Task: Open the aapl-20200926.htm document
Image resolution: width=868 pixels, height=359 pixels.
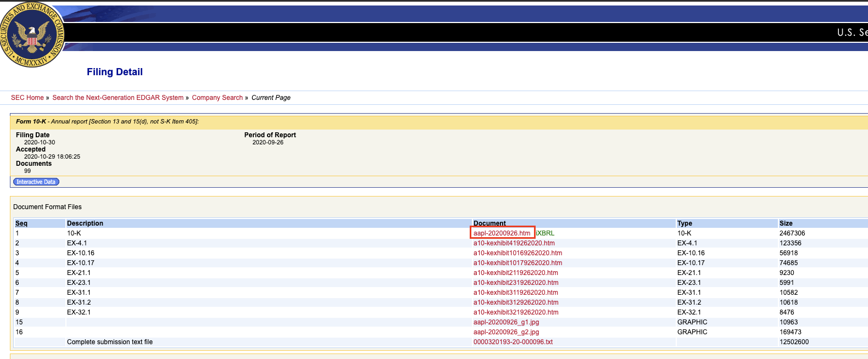Action: coord(502,233)
